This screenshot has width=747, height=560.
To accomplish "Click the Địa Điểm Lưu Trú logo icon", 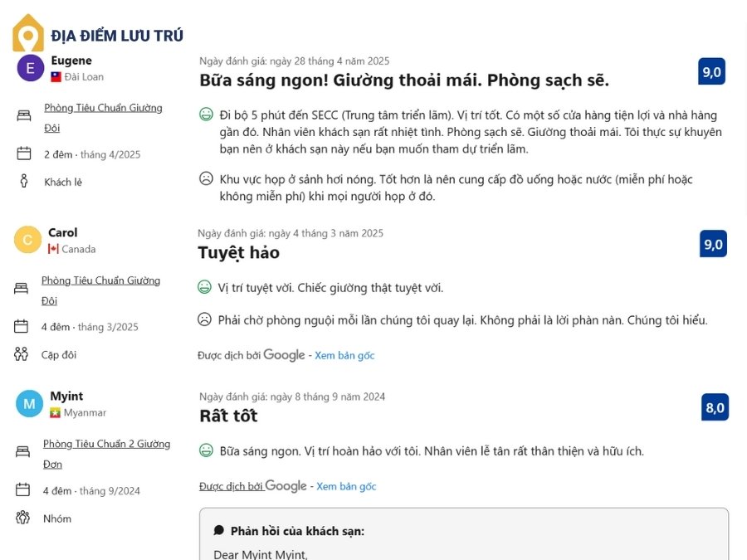I will tap(28, 34).
